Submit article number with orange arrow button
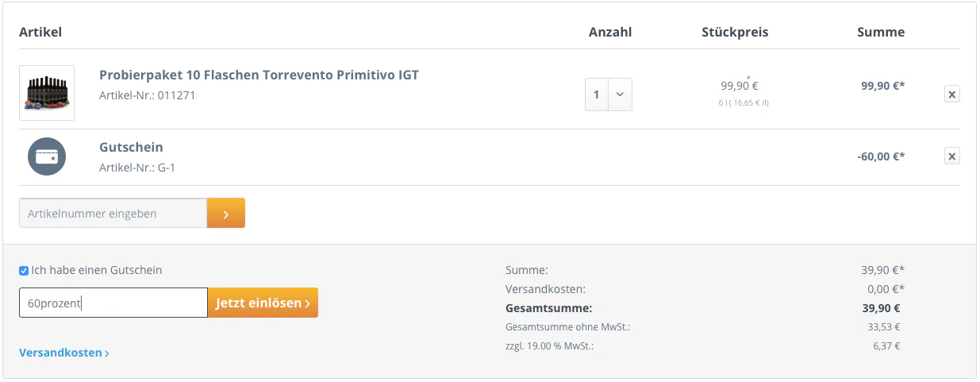 pos(226,213)
